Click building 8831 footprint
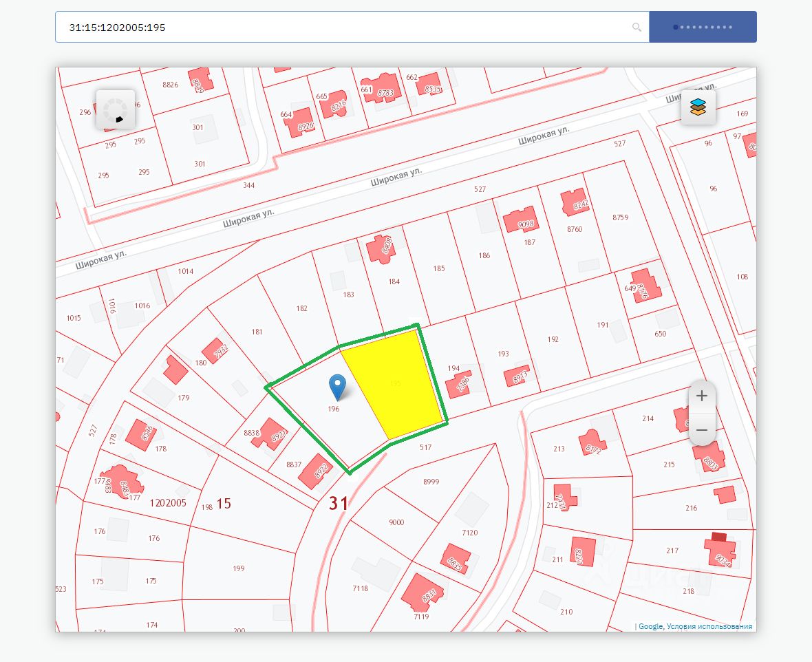This screenshot has width=812, height=662. [x=422, y=594]
